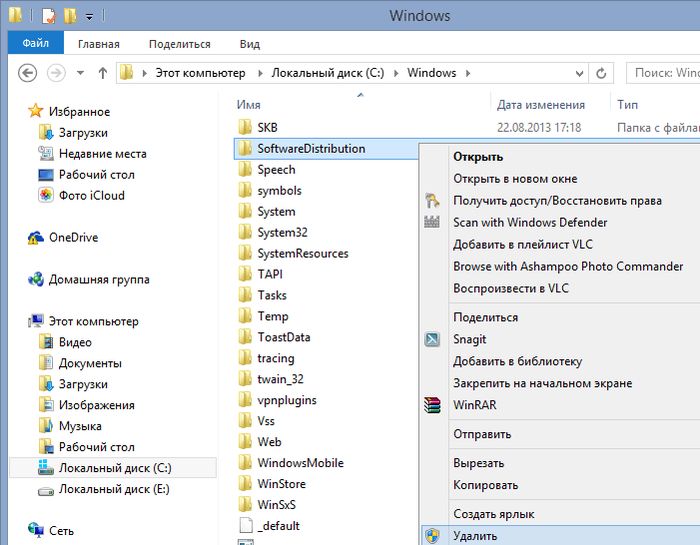Select Копировать in the context menu

[485, 485]
